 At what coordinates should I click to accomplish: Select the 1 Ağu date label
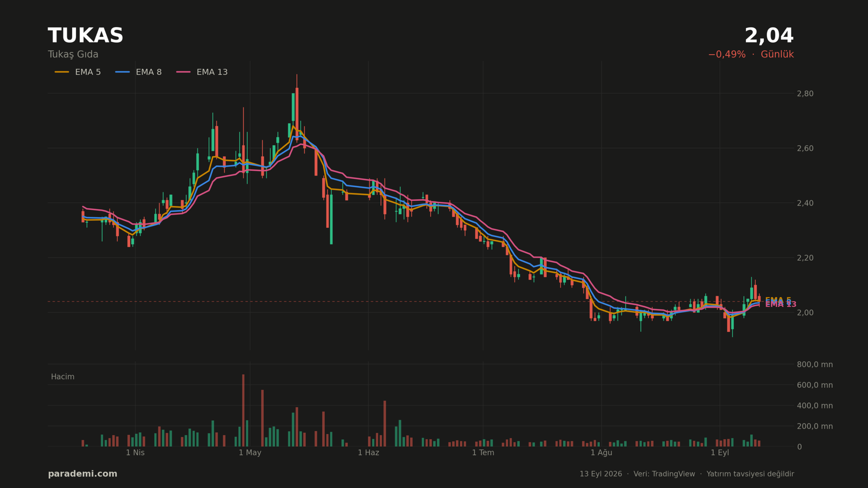601,453
